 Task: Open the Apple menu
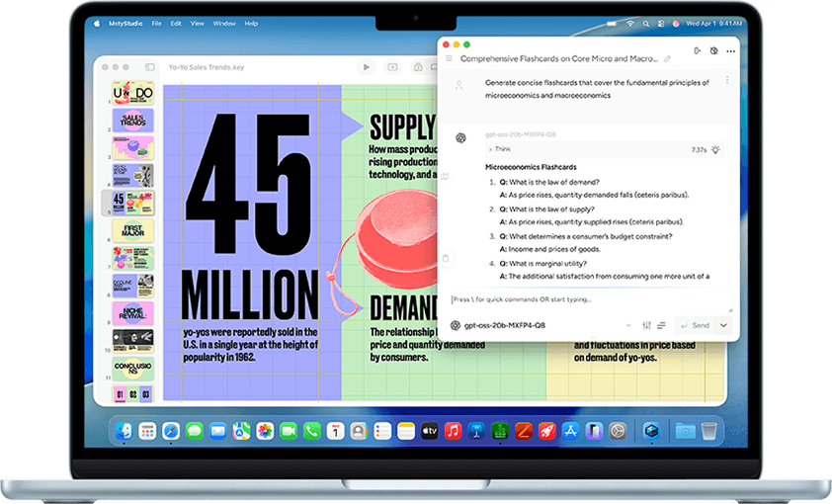(97, 24)
